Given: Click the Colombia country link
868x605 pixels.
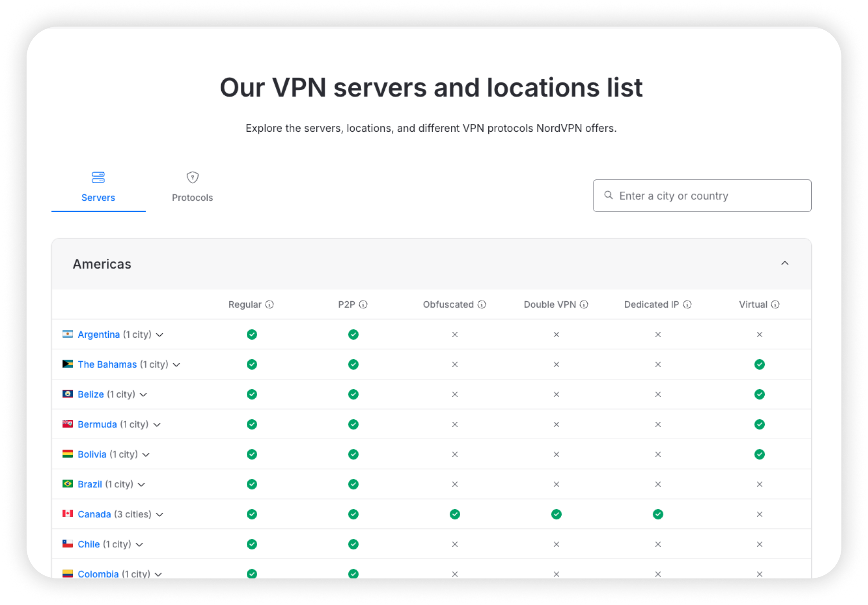Looking at the screenshot, I should point(99,574).
